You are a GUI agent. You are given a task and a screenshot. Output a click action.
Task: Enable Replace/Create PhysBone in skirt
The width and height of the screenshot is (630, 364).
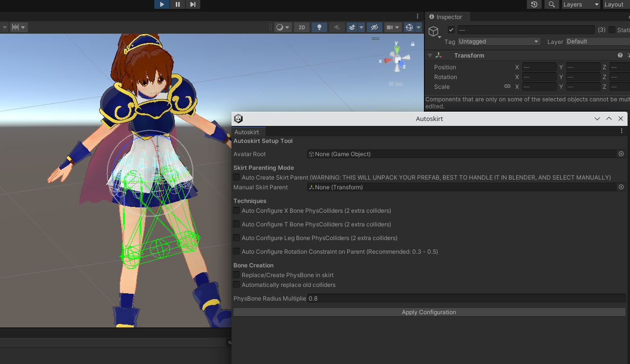click(236, 275)
